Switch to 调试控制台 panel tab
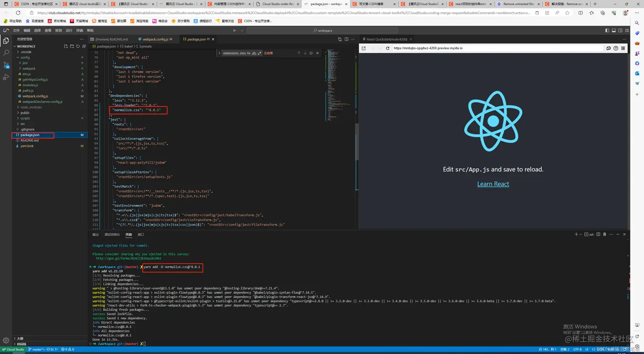Viewport: 644px width, 354px height. (x=112, y=234)
